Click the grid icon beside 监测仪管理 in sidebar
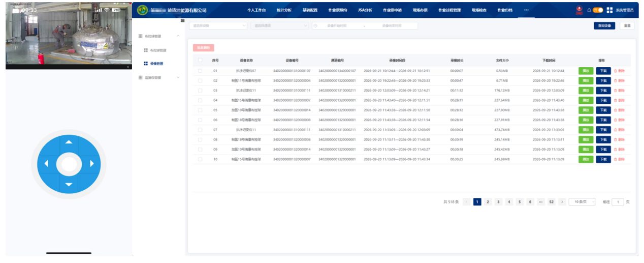Screen dimensions: 644x263 click(141, 77)
